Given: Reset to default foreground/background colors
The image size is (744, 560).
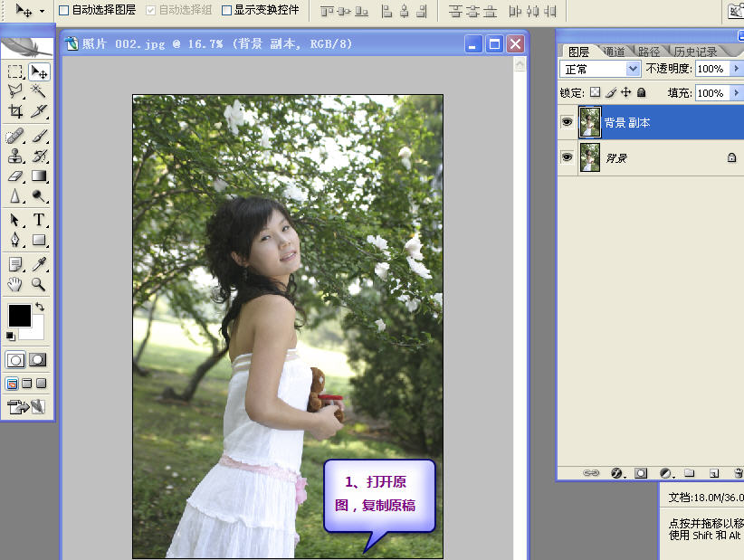Looking at the screenshot, I should pyautogui.click(x=11, y=337).
